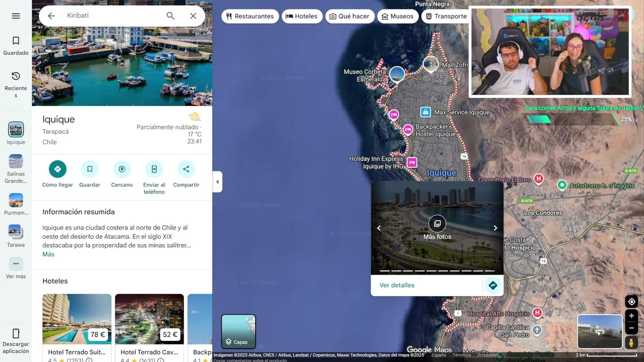This screenshot has width=644, height=362.
Task: Open the hamburger main menu
Action: click(x=16, y=16)
